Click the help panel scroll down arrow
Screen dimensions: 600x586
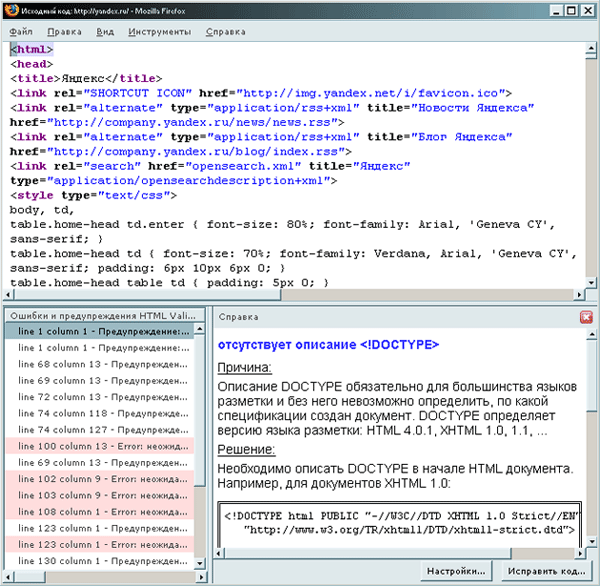click(x=592, y=541)
